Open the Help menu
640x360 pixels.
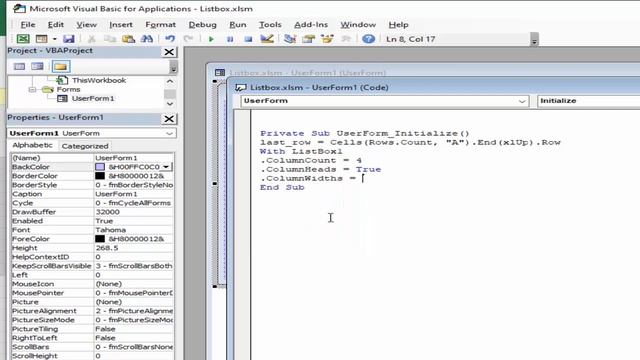point(398,24)
